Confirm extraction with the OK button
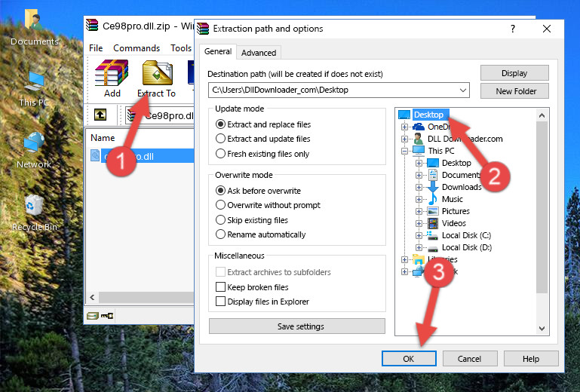The image size is (580, 392). (409, 359)
